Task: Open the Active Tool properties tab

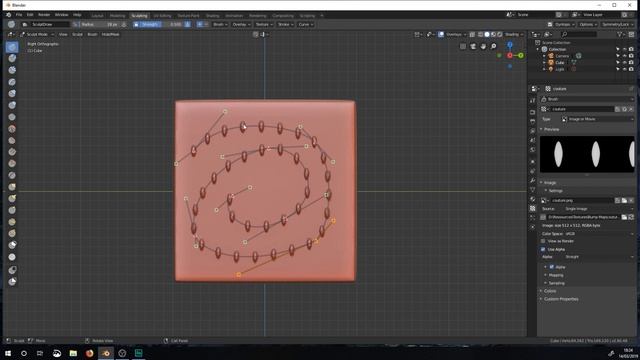Action: point(533,100)
